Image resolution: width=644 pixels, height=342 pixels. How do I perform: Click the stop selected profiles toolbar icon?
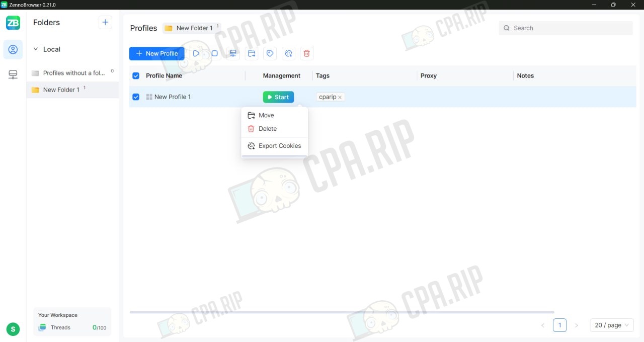[215, 53]
